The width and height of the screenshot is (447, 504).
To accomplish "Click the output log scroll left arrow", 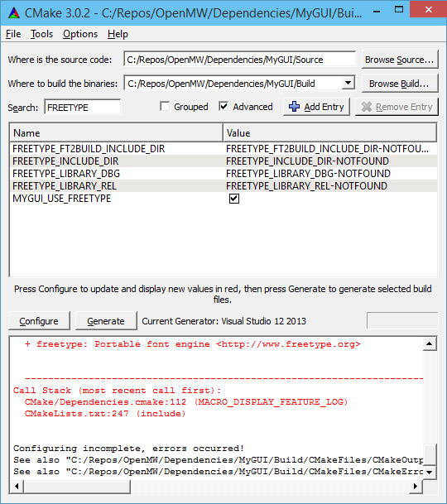I will pyautogui.click(x=17, y=486).
